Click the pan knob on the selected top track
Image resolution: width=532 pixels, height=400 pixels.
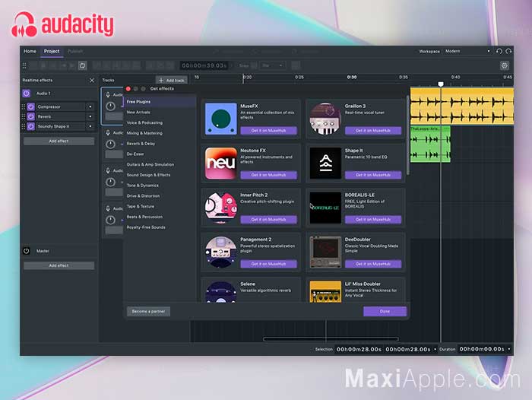coord(110,106)
